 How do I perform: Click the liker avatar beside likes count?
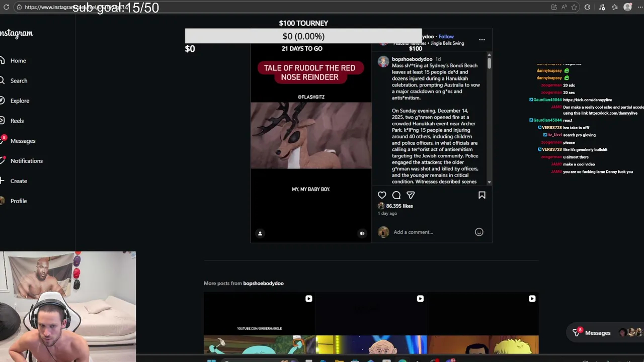(381, 206)
